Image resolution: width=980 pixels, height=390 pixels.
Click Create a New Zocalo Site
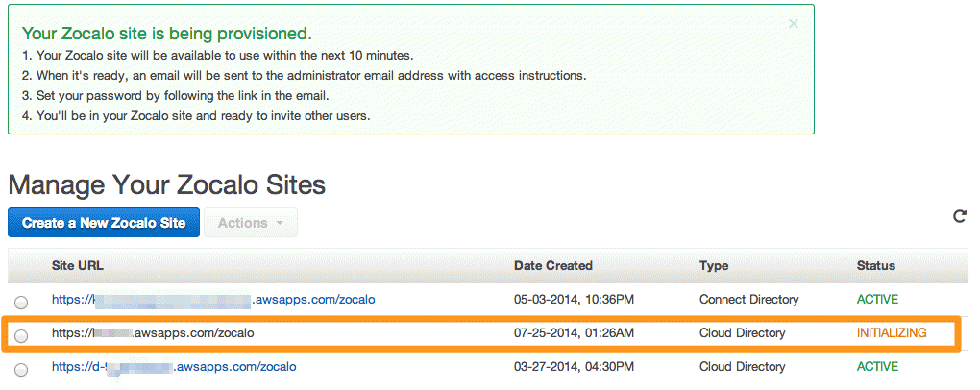104,223
